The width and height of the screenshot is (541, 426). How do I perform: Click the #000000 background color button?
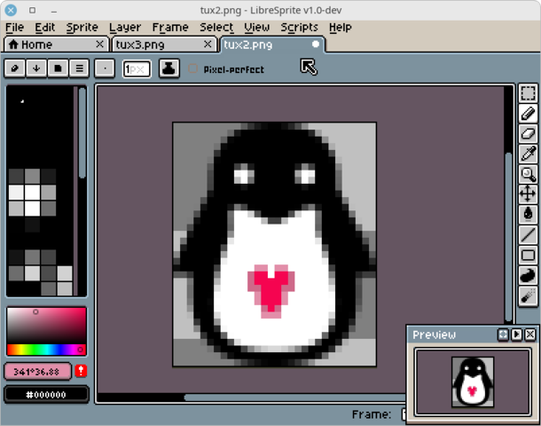pyautogui.click(x=46, y=395)
